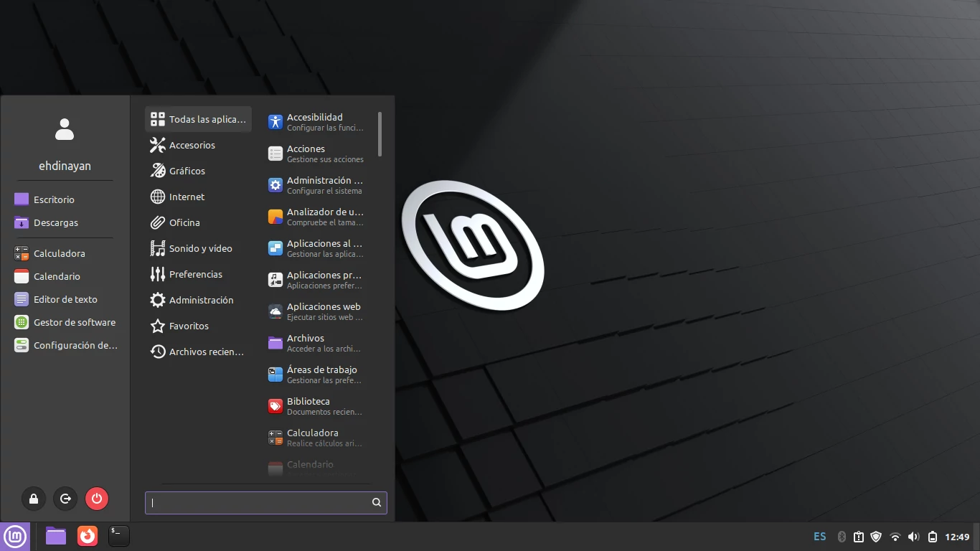
Task: Launch Firefox from the taskbar
Action: 87,536
